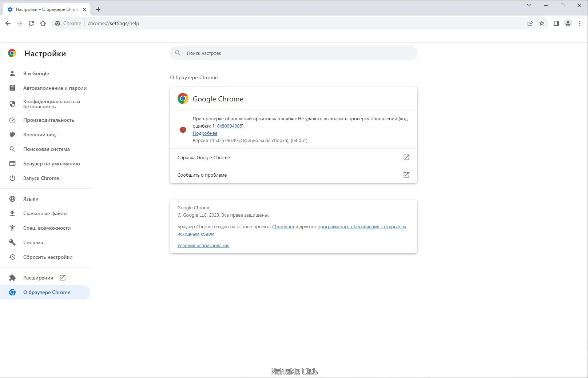Click the external-link icon beside Расширения
The image size is (588, 378).
tap(63, 278)
